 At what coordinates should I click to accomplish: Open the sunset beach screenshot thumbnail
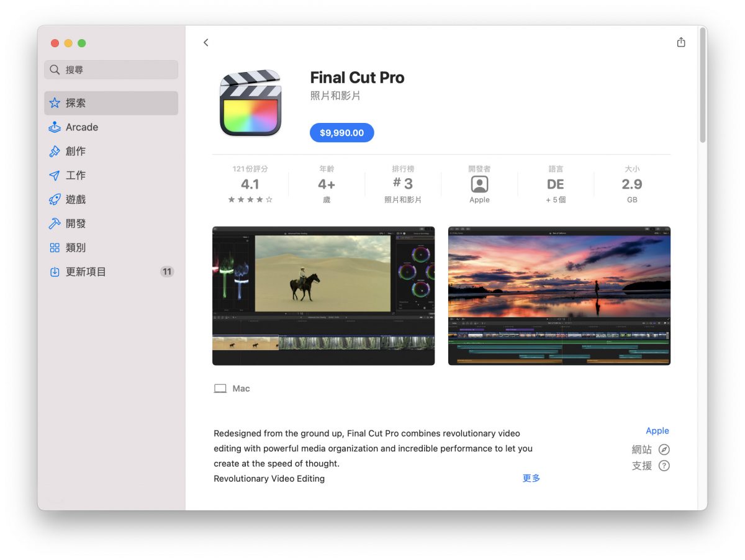pos(559,296)
